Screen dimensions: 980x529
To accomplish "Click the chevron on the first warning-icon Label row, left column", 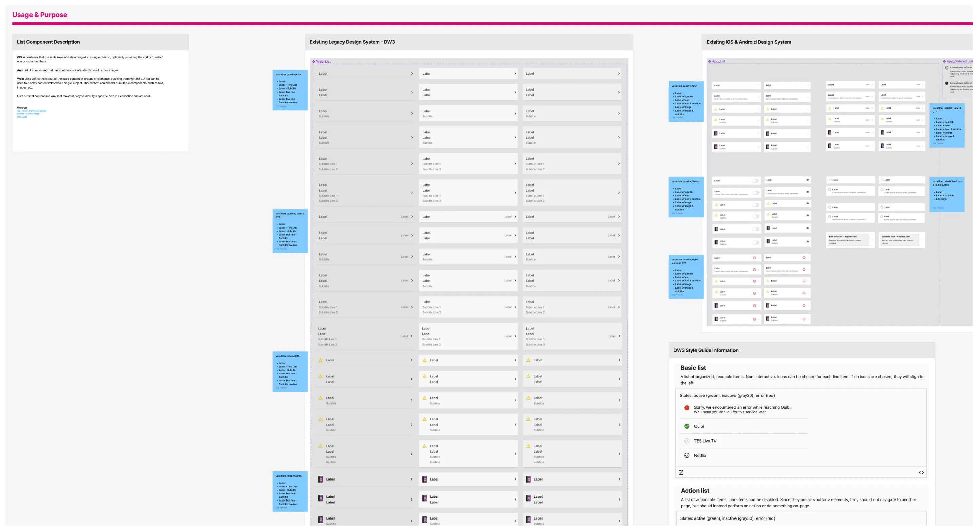I will (412, 360).
